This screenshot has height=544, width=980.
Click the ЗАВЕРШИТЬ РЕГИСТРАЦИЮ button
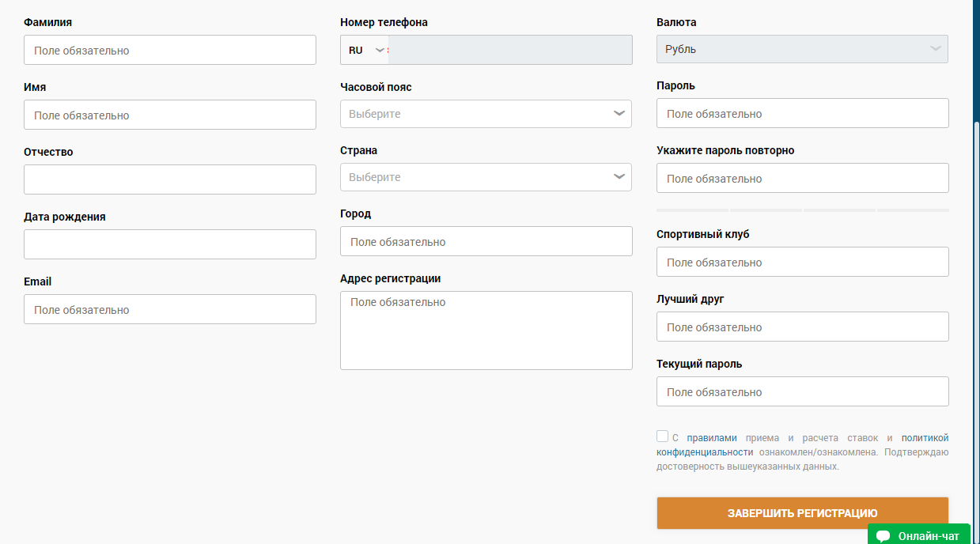(803, 513)
